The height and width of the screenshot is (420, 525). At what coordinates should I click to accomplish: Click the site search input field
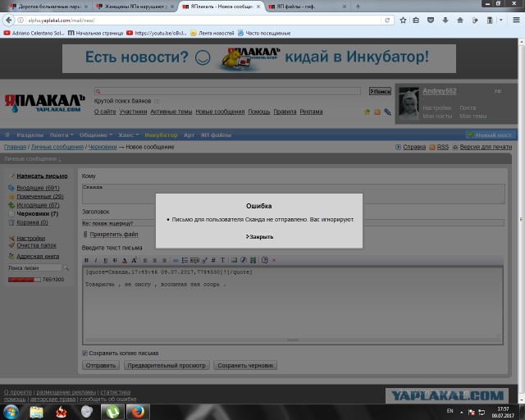pyautogui.click(x=227, y=91)
